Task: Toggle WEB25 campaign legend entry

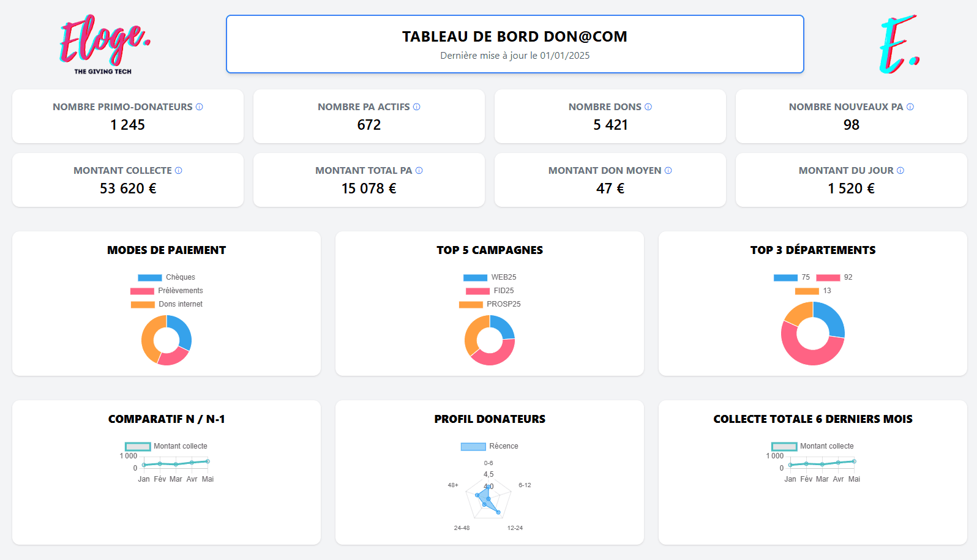Action: [x=490, y=277]
